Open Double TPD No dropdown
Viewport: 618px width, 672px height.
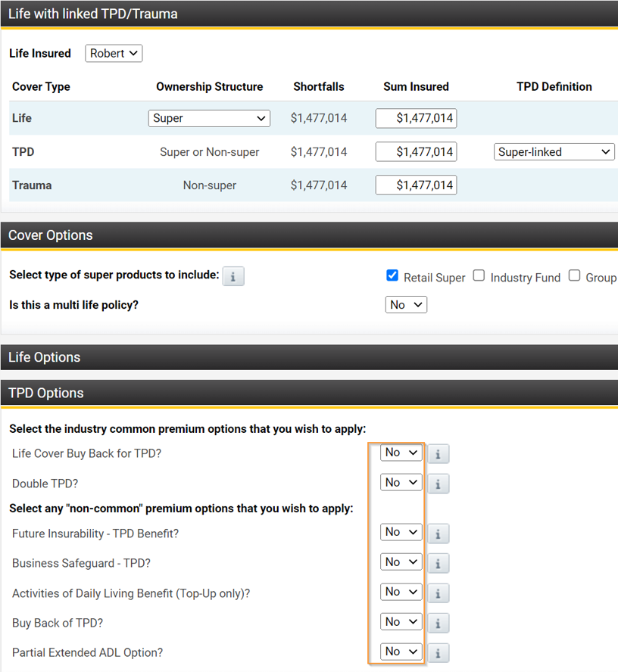401,482
